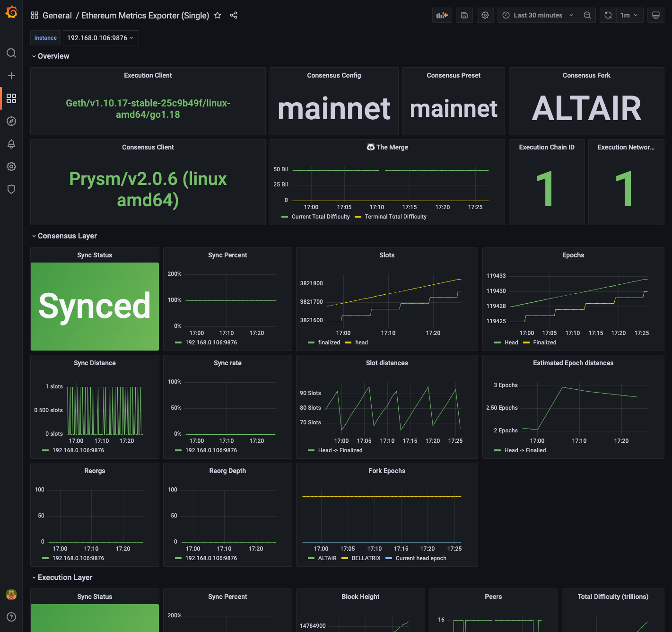The image size is (672, 632).
Task: Toggle Current Total Difficulty series in legend
Action: tap(321, 217)
